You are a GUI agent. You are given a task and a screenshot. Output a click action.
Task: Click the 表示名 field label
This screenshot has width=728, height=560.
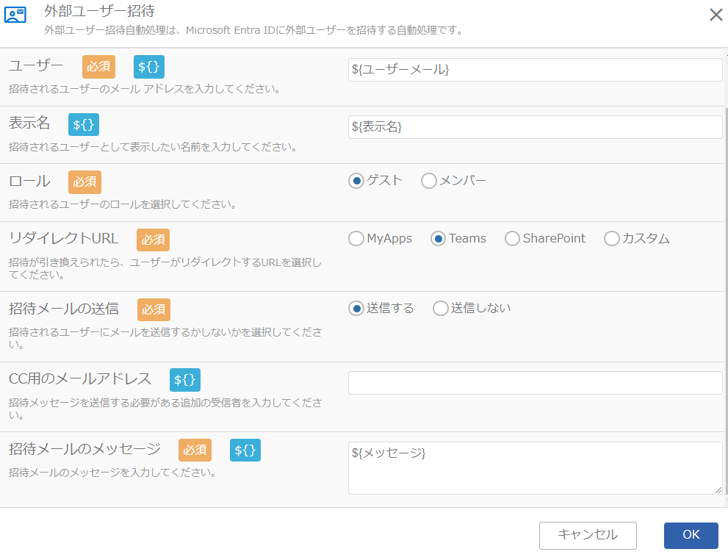pyautogui.click(x=29, y=123)
